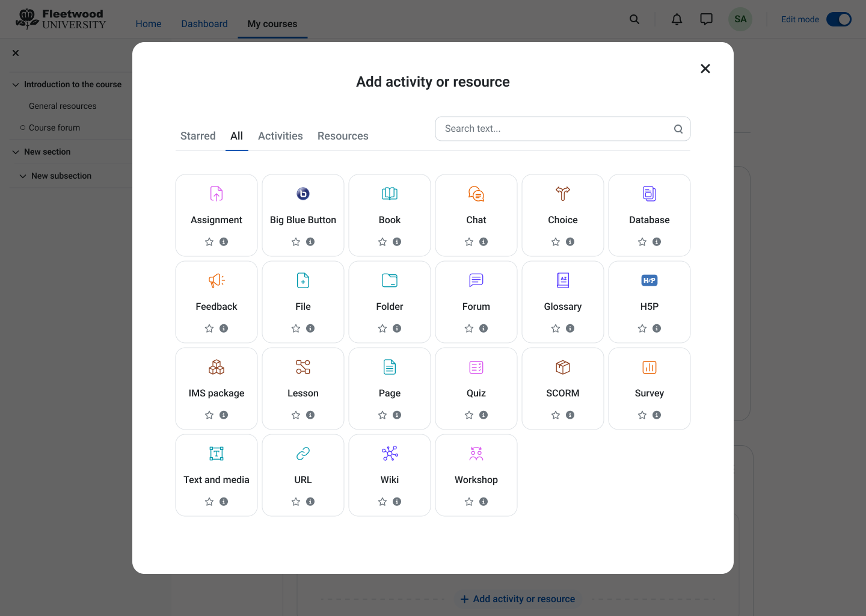Screen dimensions: 866x616
Task: Select the Workshop activity icon
Action: tap(476, 454)
